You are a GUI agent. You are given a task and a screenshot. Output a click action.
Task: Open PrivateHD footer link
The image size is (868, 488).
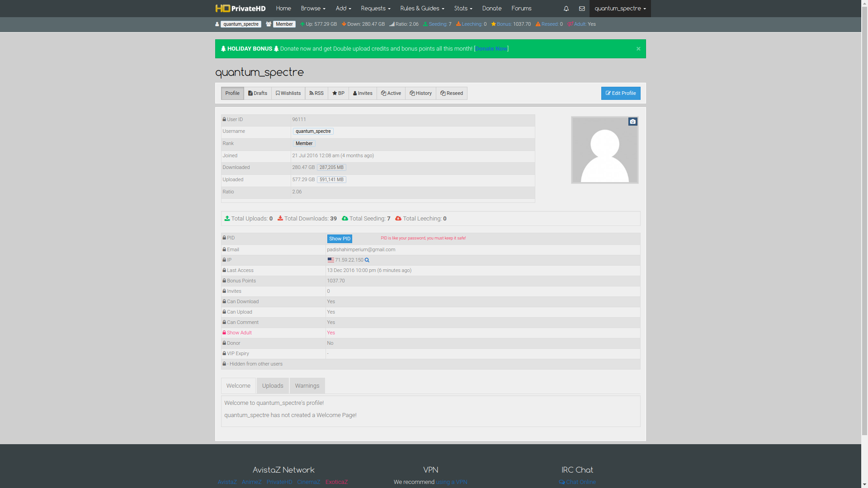pos(279,482)
